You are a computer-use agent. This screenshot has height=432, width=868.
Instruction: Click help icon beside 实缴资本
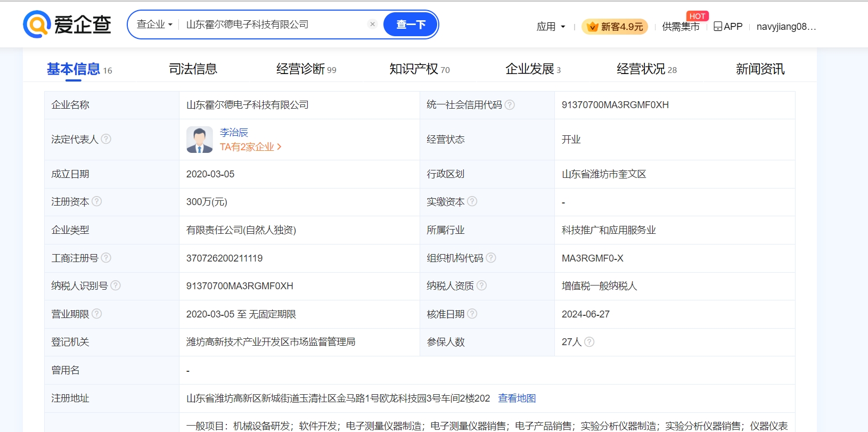472,201
